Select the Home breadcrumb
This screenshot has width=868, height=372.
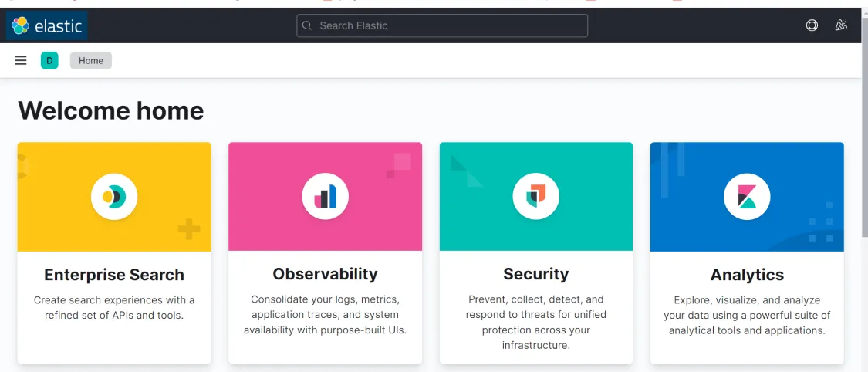pos(91,60)
